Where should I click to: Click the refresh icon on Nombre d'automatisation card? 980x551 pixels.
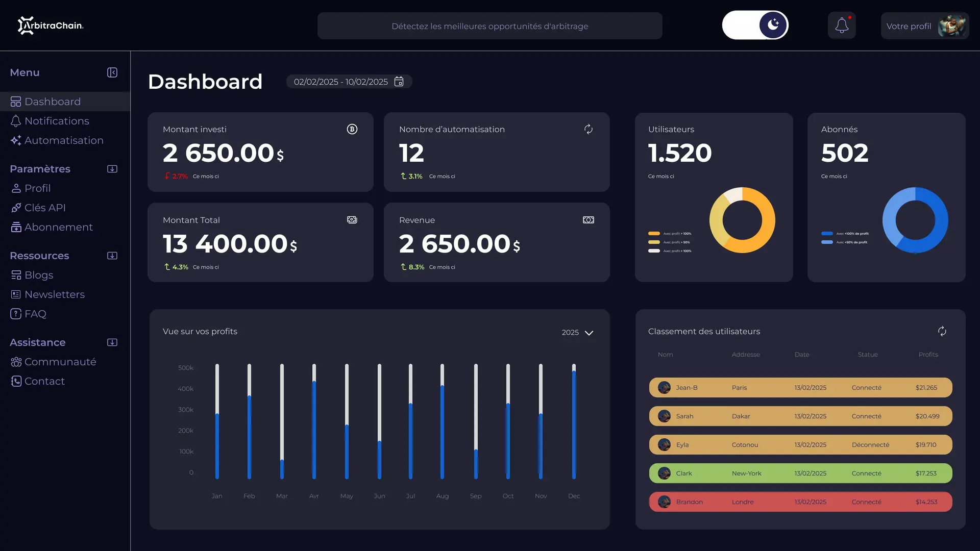pos(588,129)
